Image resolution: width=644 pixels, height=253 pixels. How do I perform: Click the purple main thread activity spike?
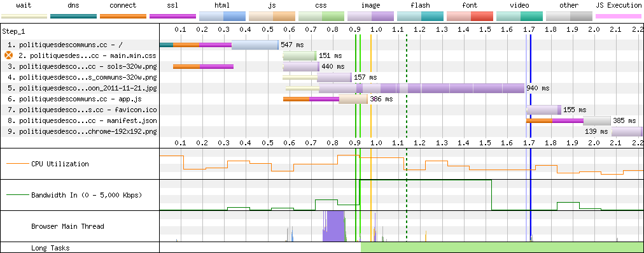(x=333, y=226)
